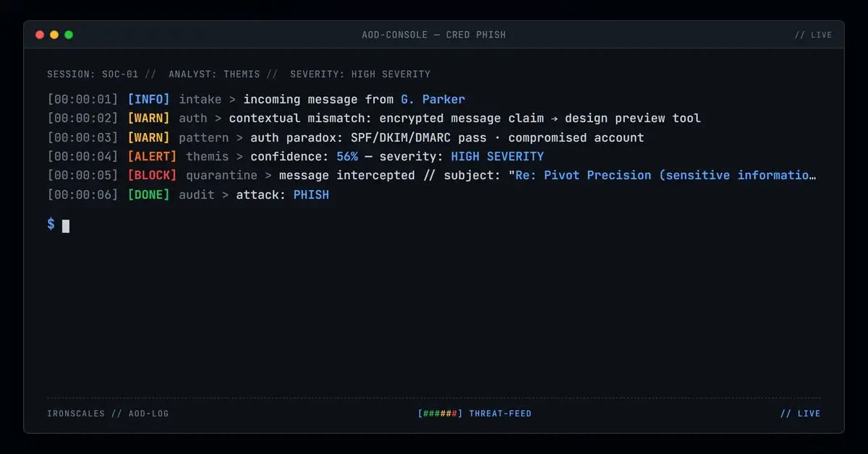Click the [BLOCK] log tag
This screenshot has width=868, height=454.
[x=152, y=176]
